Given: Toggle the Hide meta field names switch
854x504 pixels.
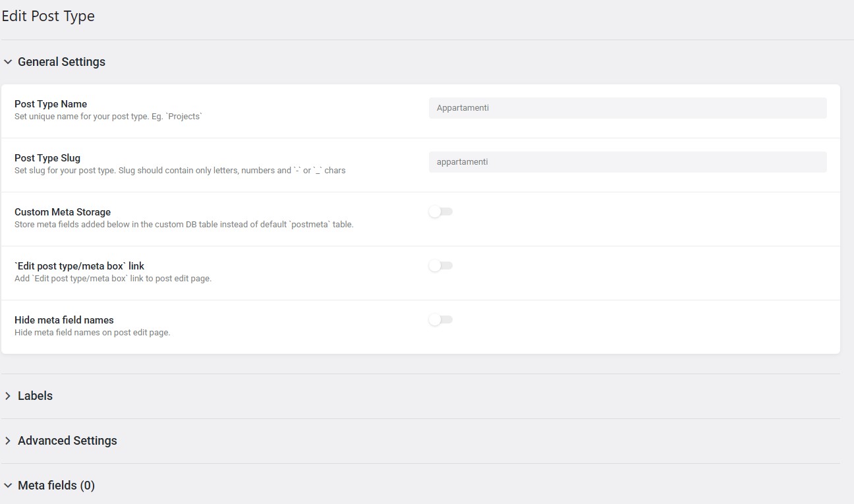Looking at the screenshot, I should [441, 320].
